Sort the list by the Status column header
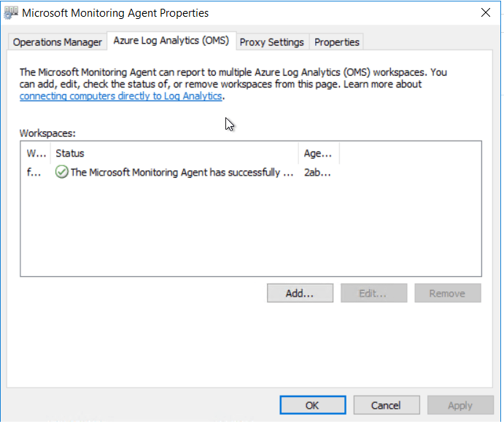504x424 pixels. coord(175,153)
